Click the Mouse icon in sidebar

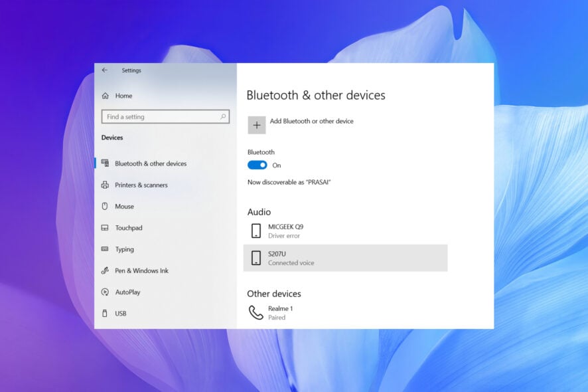pos(105,207)
